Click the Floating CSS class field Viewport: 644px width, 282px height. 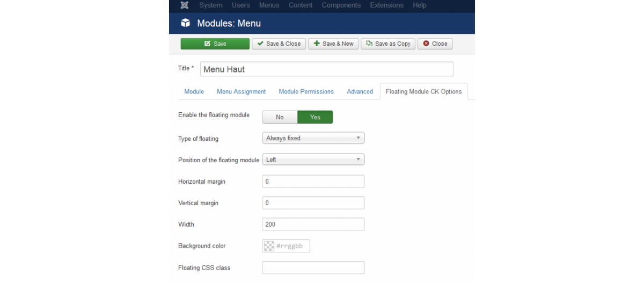[313, 267]
